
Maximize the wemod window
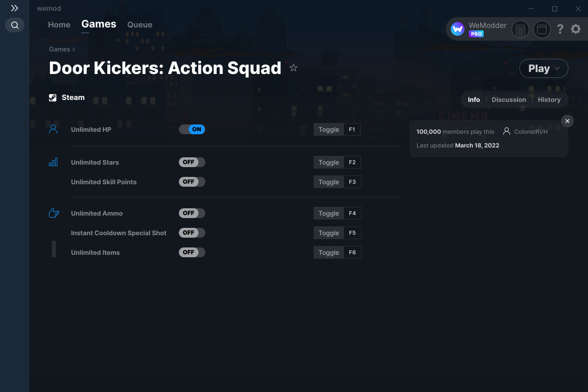pos(555,9)
